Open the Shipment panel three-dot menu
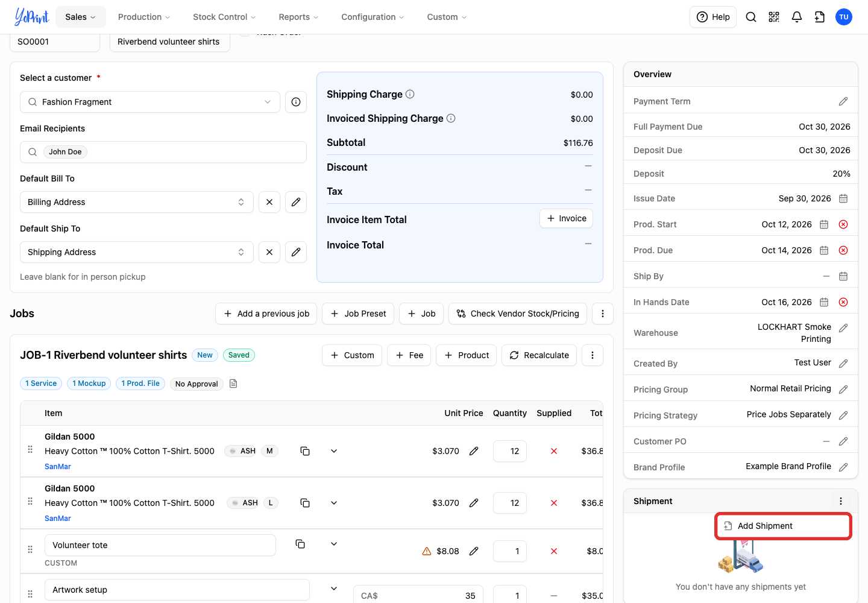The image size is (868, 603). point(841,501)
